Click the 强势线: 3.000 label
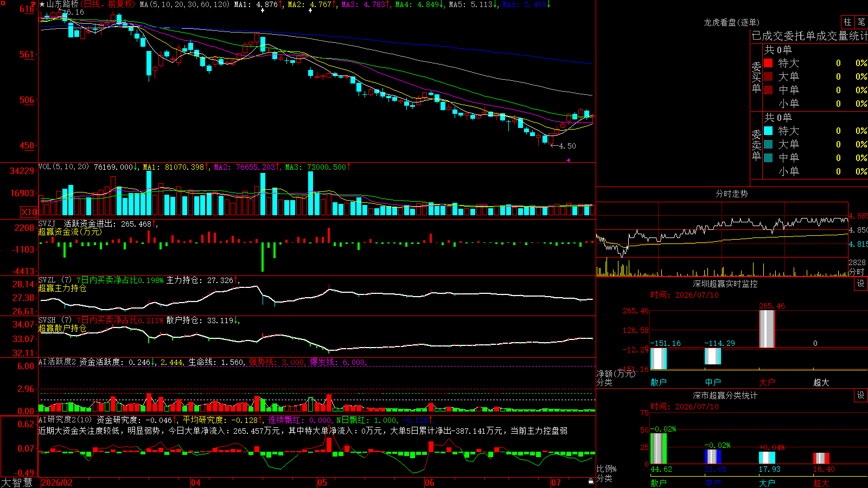The width and height of the screenshot is (868, 488). [277, 362]
